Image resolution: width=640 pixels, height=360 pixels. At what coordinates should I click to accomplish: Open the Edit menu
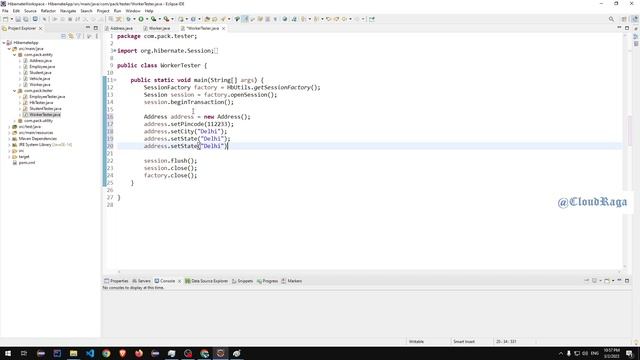[x=16, y=11]
